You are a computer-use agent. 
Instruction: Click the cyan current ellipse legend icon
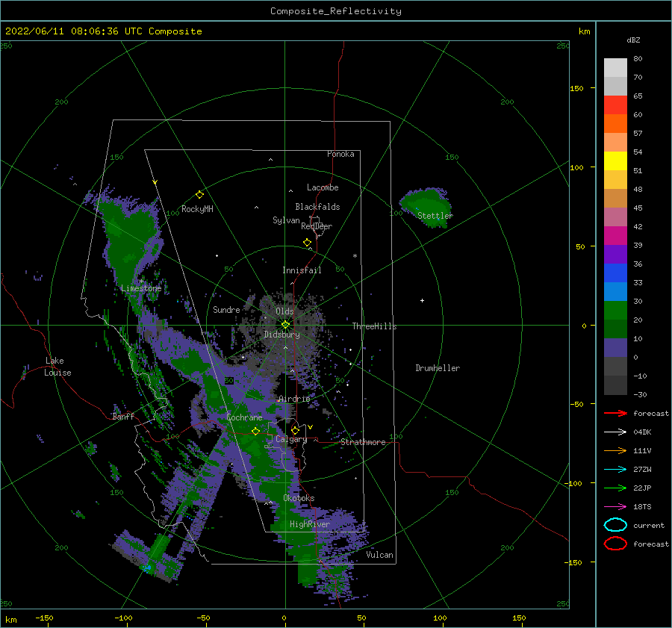point(615,525)
